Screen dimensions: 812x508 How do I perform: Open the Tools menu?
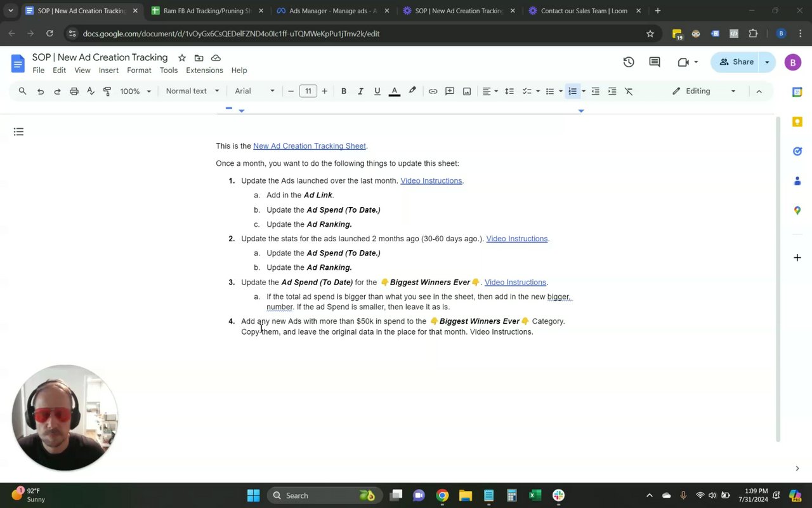click(169, 70)
